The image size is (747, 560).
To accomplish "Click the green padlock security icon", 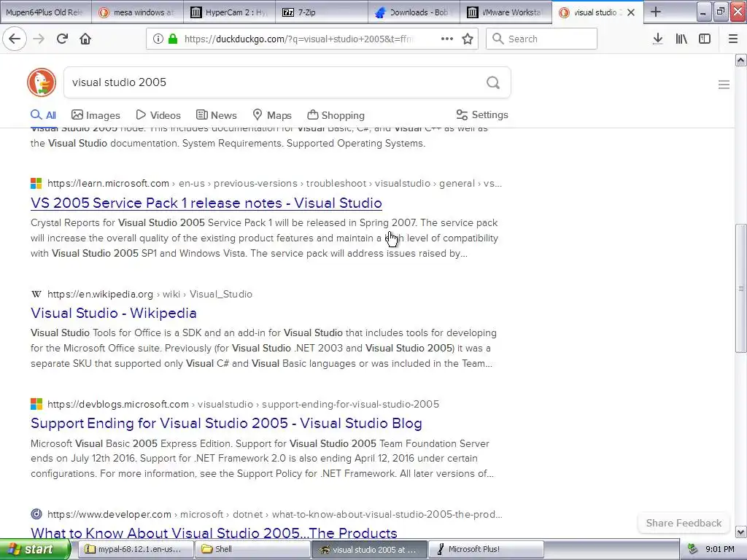I will tap(173, 39).
